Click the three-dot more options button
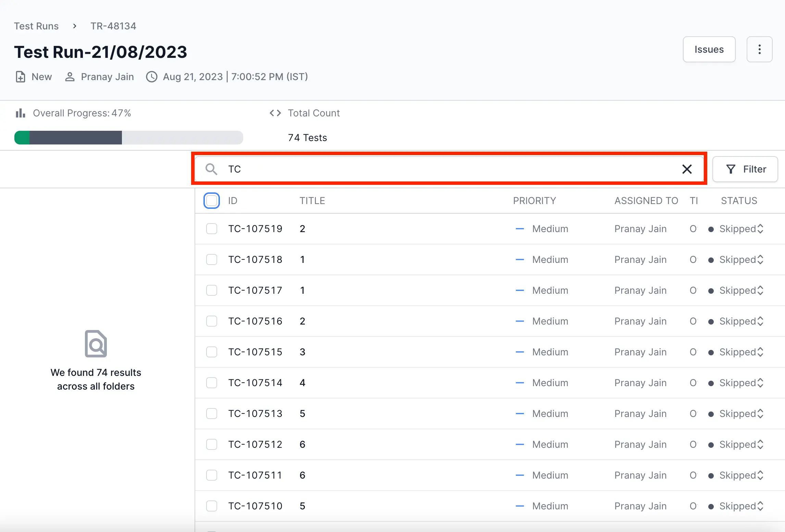785x532 pixels. (x=759, y=50)
